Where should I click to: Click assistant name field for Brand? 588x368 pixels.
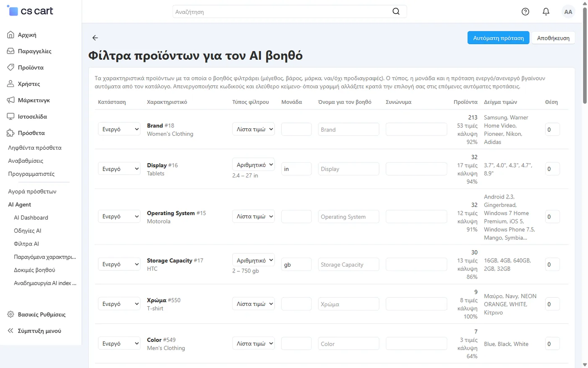[349, 130]
